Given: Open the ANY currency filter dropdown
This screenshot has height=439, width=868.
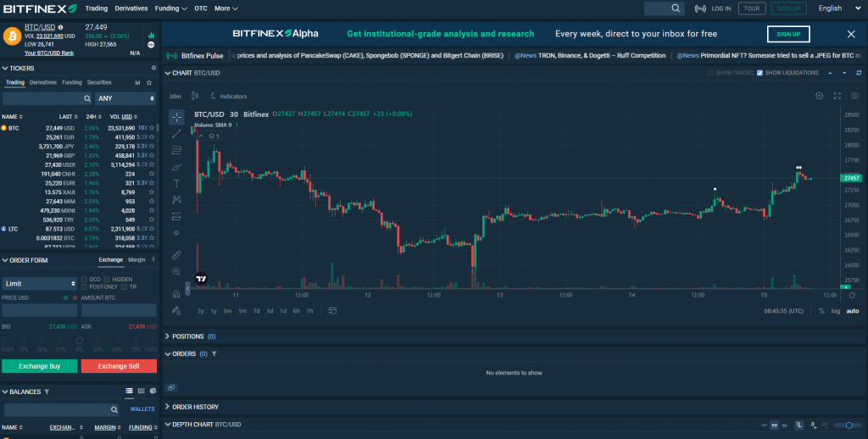Looking at the screenshot, I should coord(125,98).
